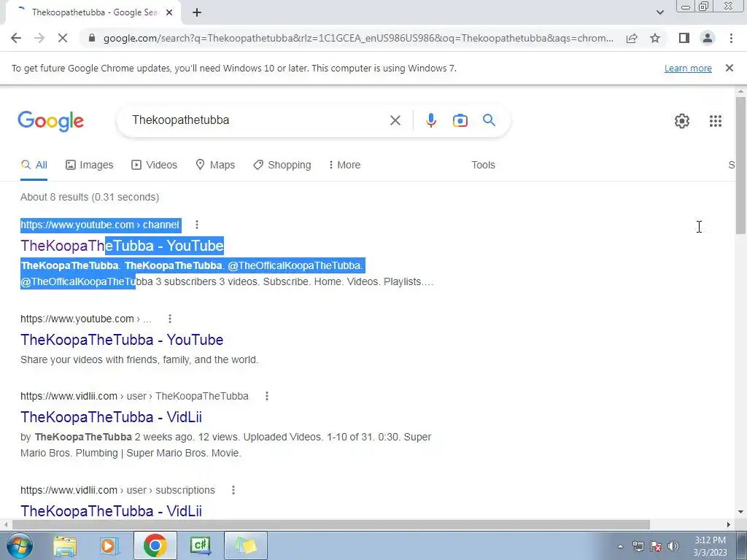Image resolution: width=747 pixels, height=560 pixels.
Task: Go to the Google homepage via logo
Action: (50, 121)
